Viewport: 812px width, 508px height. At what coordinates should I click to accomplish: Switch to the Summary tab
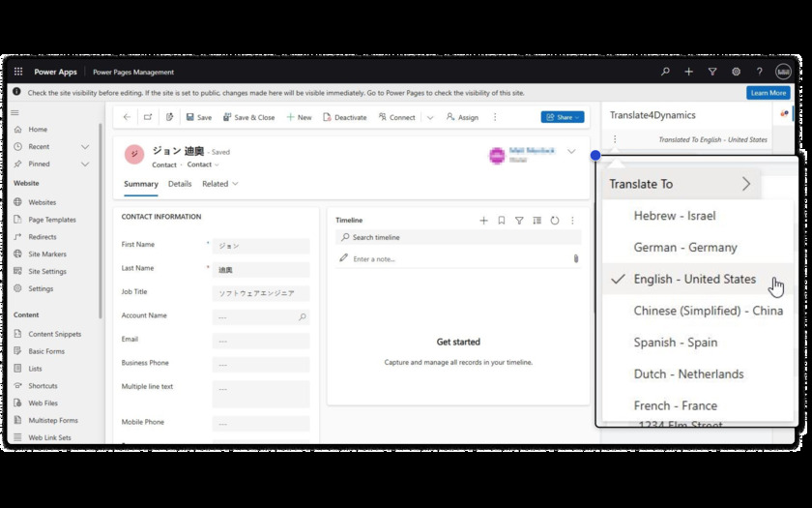(x=141, y=184)
